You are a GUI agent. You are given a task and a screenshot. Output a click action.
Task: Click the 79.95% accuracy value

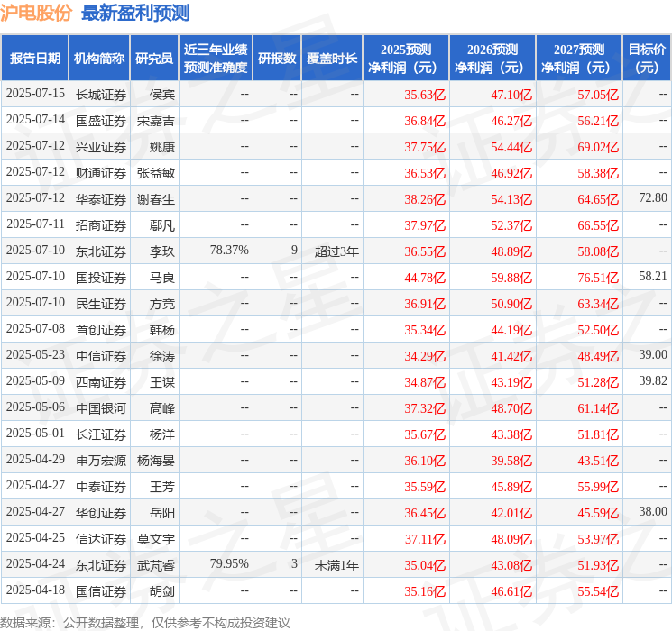[229, 563]
